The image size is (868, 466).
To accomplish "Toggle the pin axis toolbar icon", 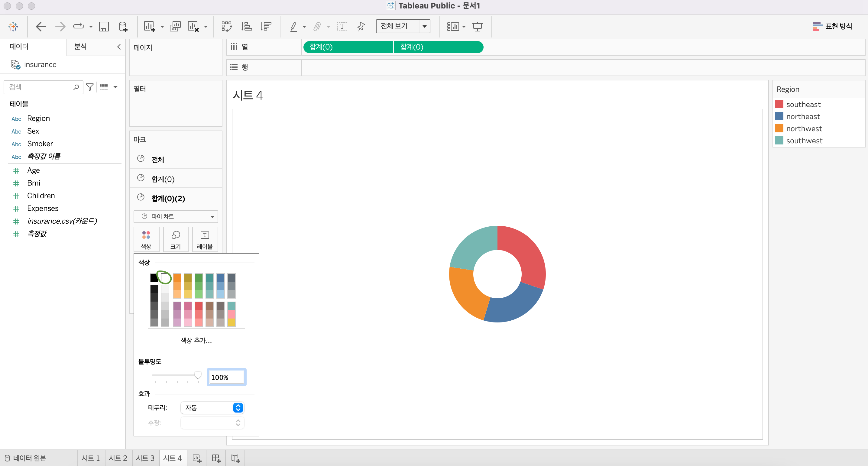I will (x=361, y=26).
